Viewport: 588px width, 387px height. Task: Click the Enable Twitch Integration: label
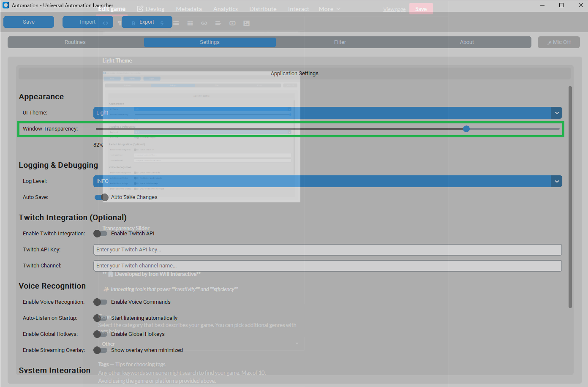click(54, 234)
